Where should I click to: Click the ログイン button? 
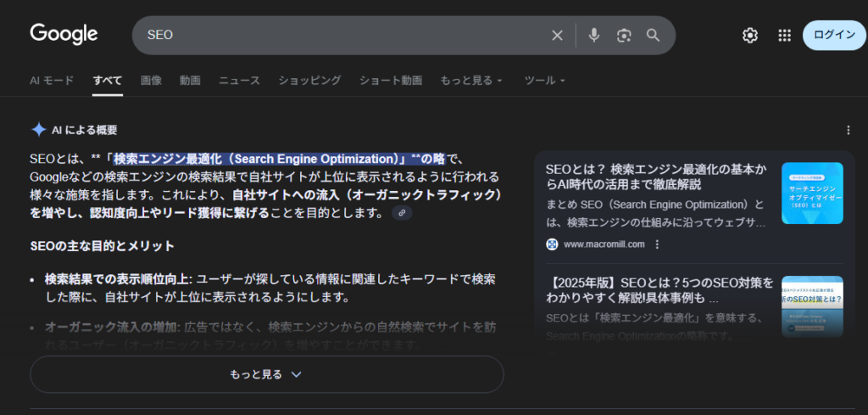click(834, 36)
